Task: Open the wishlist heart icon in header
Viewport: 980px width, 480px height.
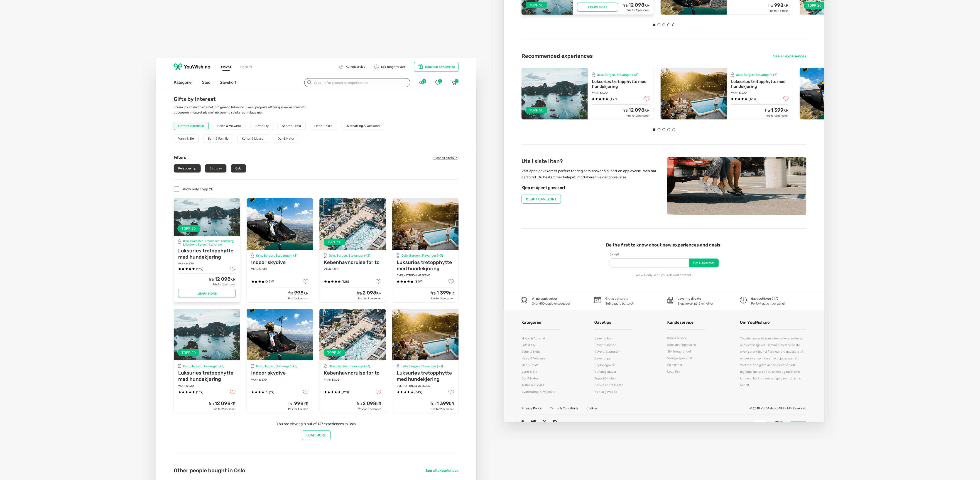Action: pyautogui.click(x=438, y=83)
